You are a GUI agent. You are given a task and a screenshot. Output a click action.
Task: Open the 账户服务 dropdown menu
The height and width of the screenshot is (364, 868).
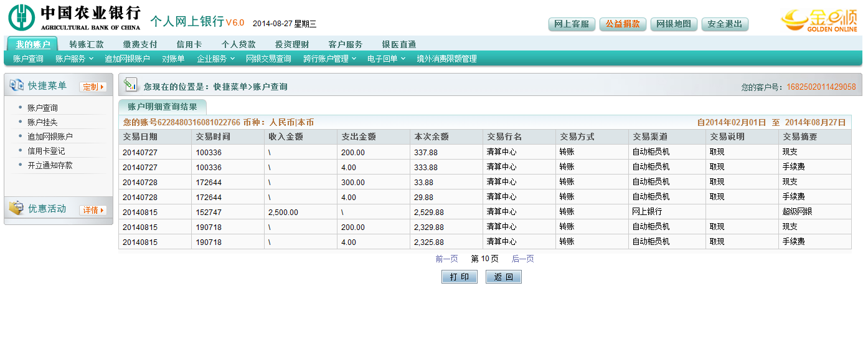[x=74, y=59]
